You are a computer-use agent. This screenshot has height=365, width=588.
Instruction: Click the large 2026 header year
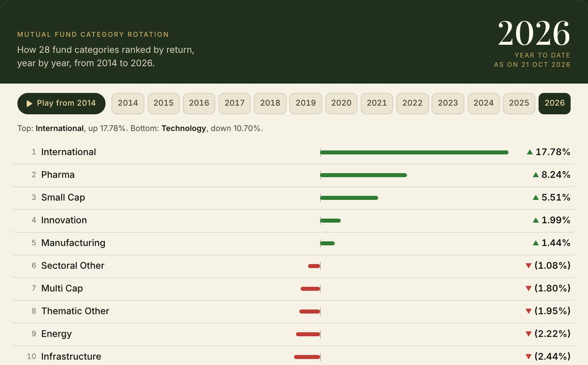tap(534, 33)
